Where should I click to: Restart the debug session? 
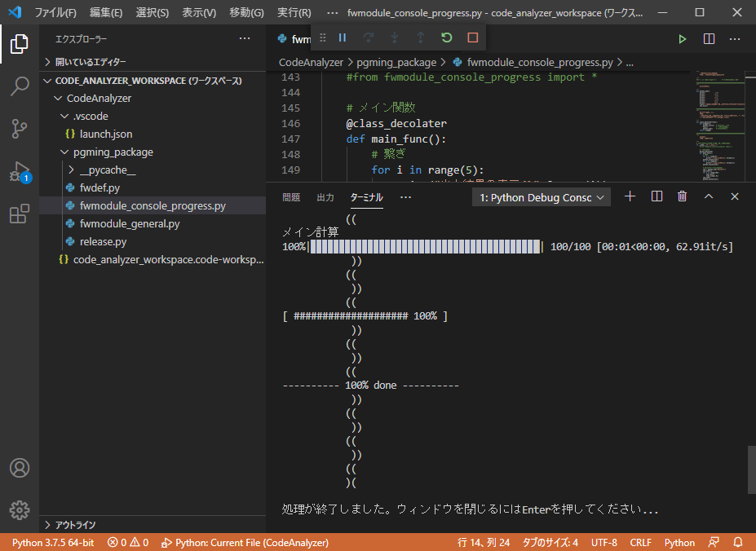(446, 37)
